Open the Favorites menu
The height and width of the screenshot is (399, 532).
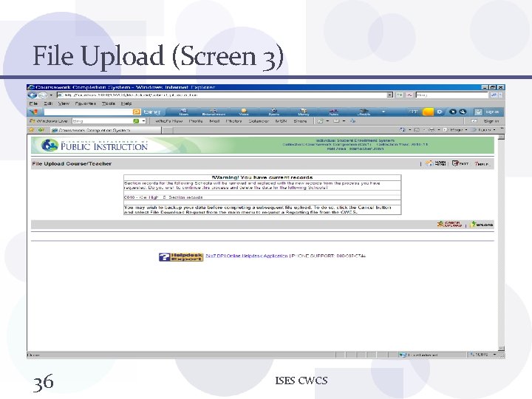pyautogui.click(x=86, y=103)
